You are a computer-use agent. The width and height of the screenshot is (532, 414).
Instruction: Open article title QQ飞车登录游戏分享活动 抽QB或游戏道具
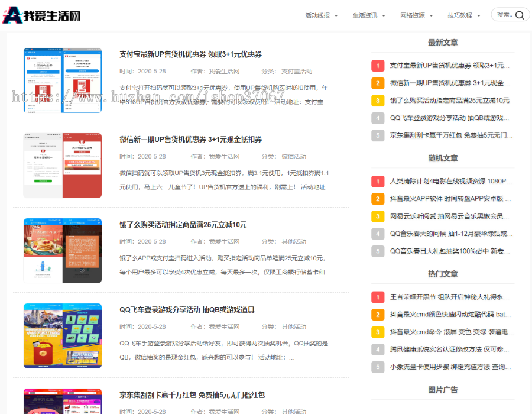coord(187,310)
